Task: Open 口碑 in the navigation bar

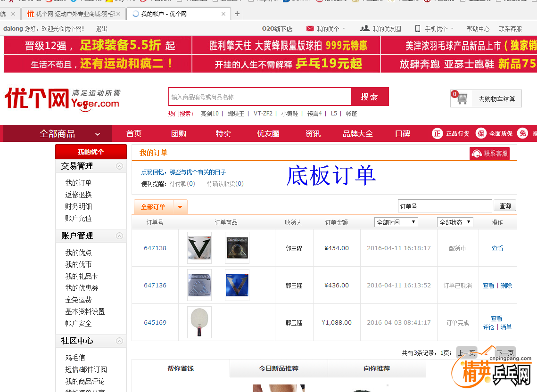Action: click(x=403, y=134)
